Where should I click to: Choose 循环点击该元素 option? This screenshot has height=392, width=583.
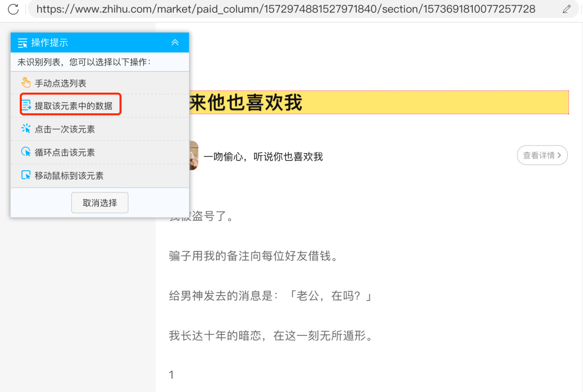(x=100, y=153)
